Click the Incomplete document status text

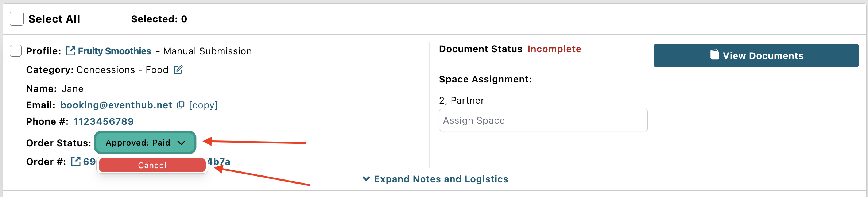(554, 49)
